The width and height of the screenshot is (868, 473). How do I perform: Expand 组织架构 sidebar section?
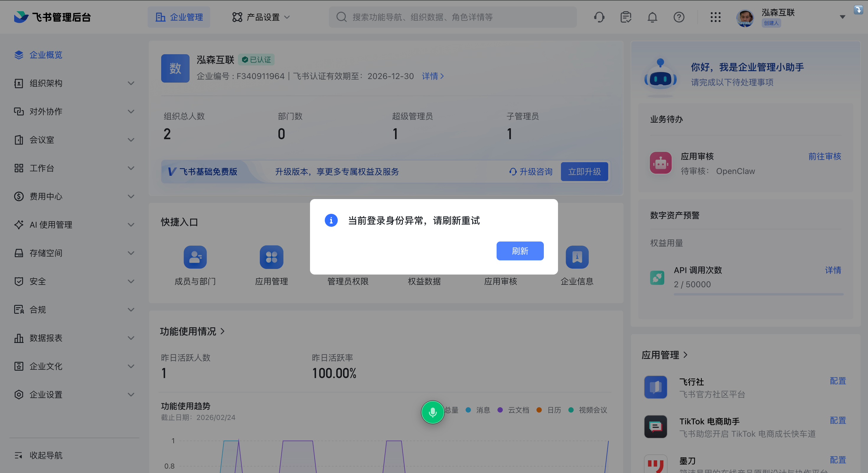point(74,83)
